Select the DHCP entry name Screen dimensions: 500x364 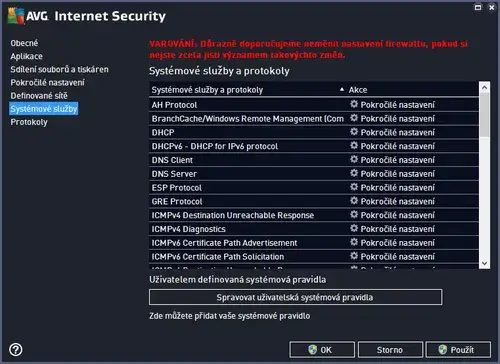tap(163, 132)
